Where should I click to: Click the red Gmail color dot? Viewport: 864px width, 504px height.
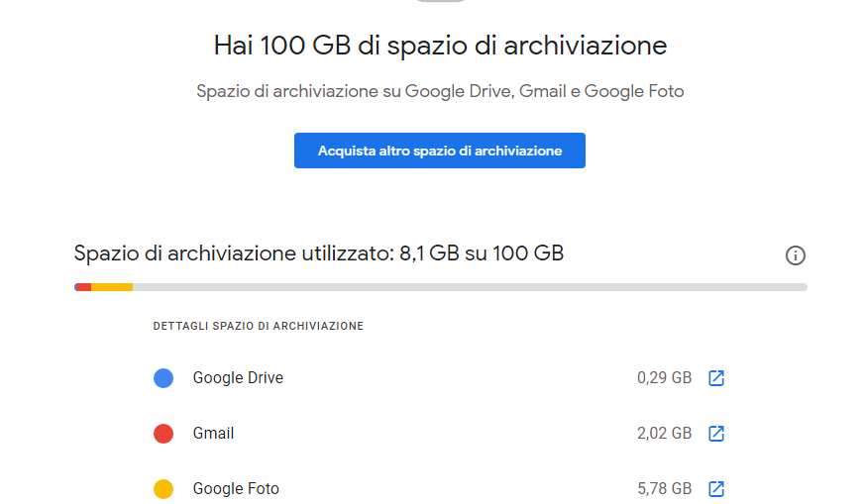[x=163, y=434]
